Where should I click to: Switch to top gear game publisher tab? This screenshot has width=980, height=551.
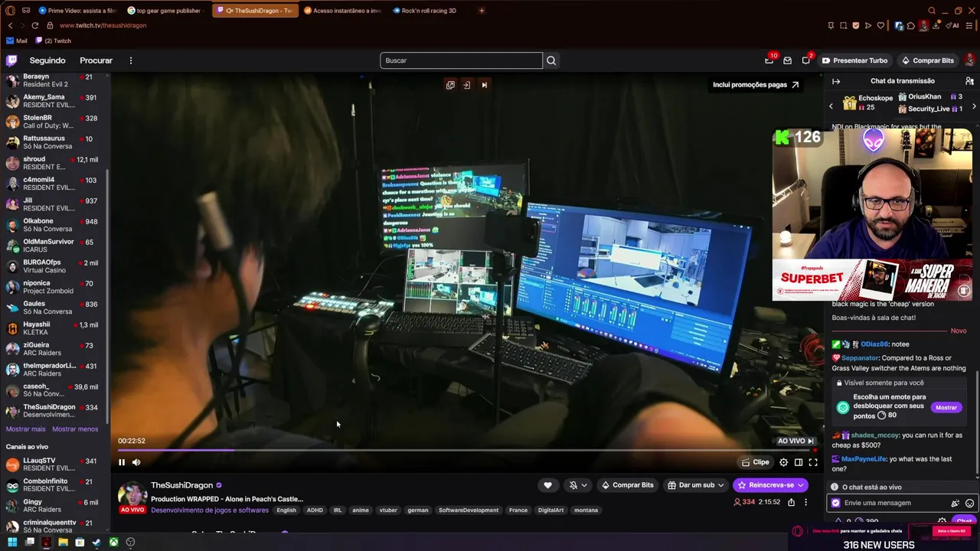click(x=165, y=11)
